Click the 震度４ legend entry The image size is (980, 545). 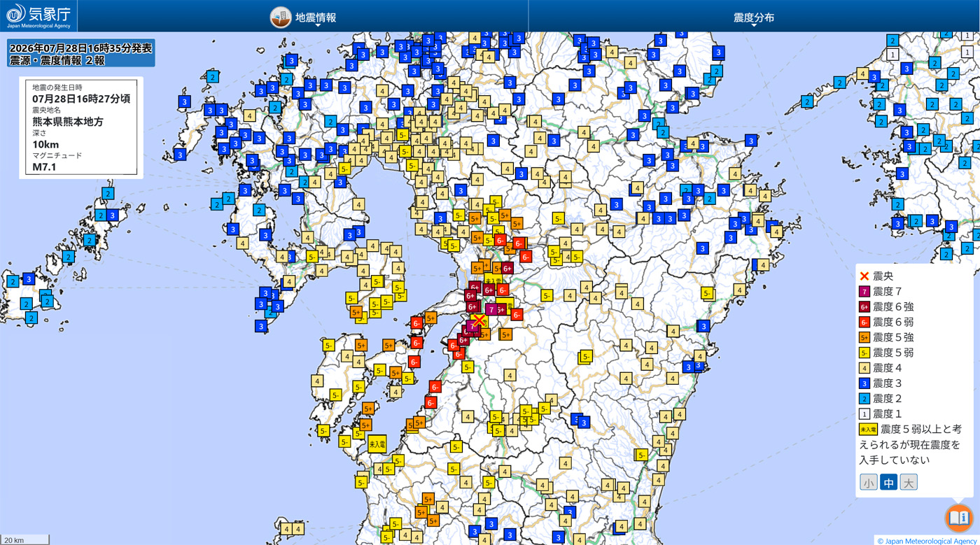881,368
